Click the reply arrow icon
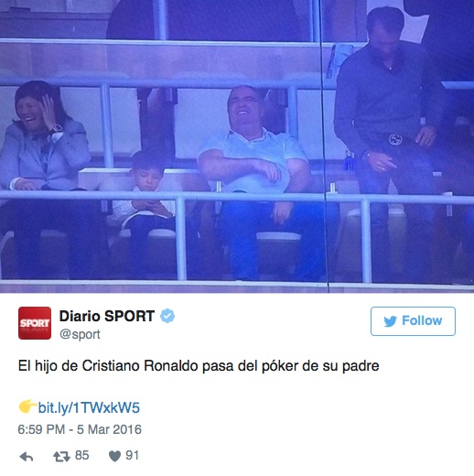The width and height of the screenshot is (474, 476). pyautogui.click(x=27, y=457)
